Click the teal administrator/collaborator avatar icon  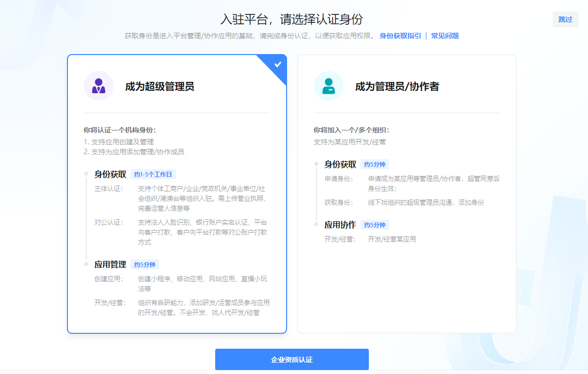[328, 86]
